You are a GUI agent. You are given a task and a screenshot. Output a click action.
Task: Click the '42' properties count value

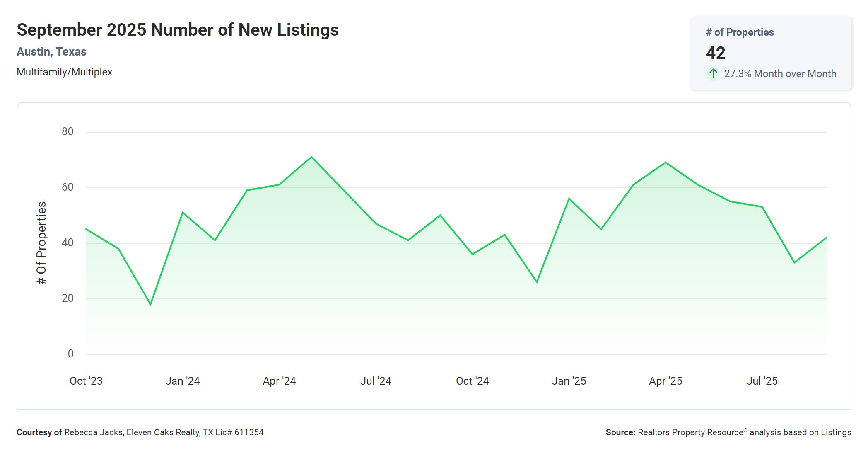pos(716,53)
